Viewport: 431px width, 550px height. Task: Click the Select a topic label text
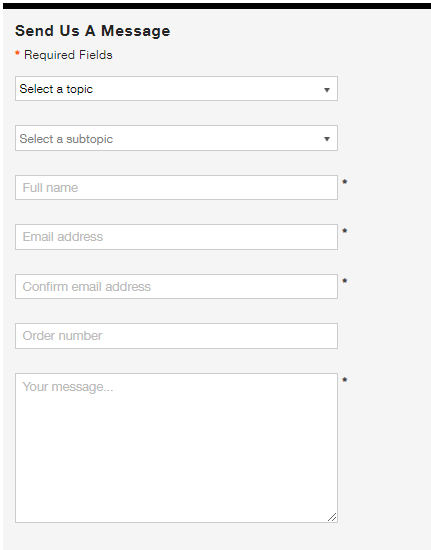[56, 89]
